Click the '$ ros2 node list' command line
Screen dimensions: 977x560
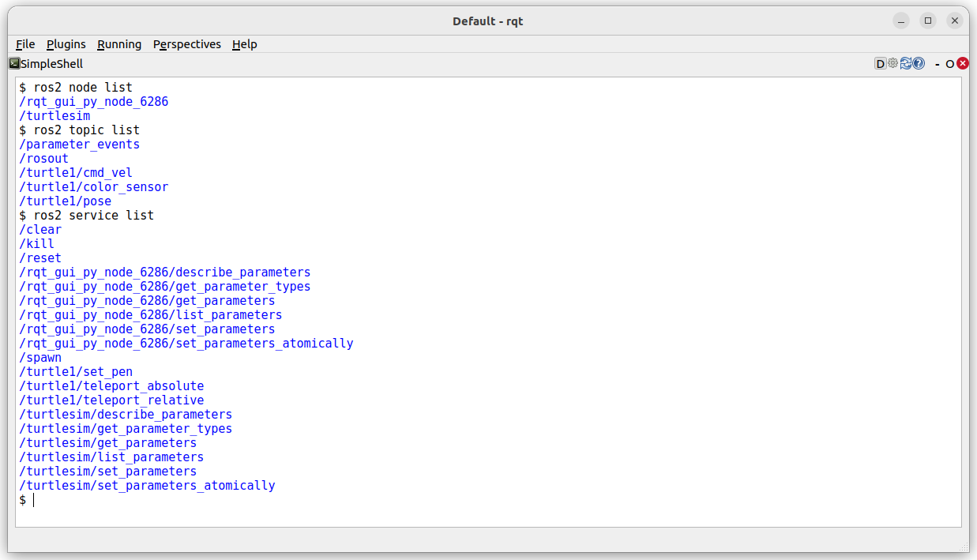(x=76, y=87)
